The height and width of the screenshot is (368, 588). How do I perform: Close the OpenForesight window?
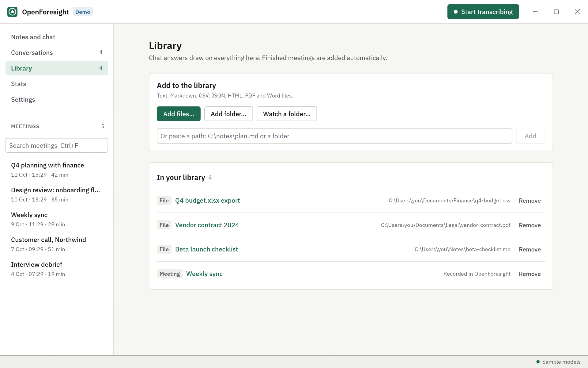pos(577,12)
